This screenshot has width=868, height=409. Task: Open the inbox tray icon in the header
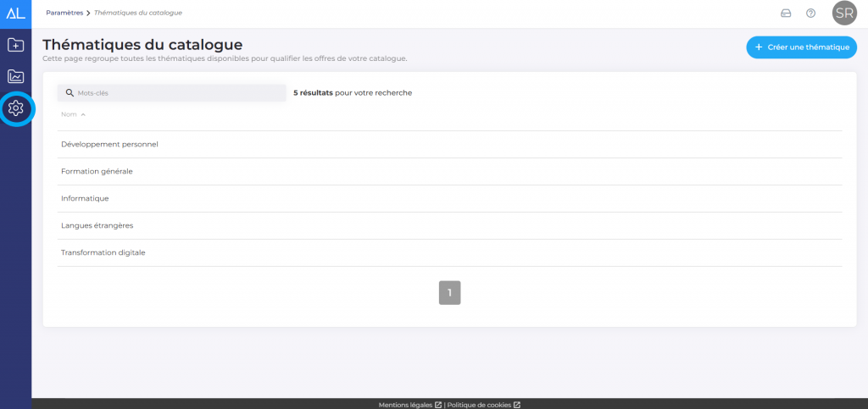(785, 13)
